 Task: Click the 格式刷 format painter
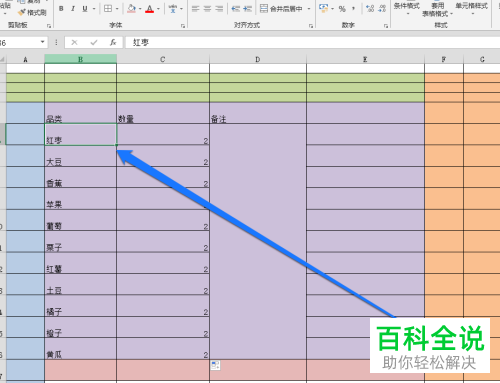click(x=32, y=13)
